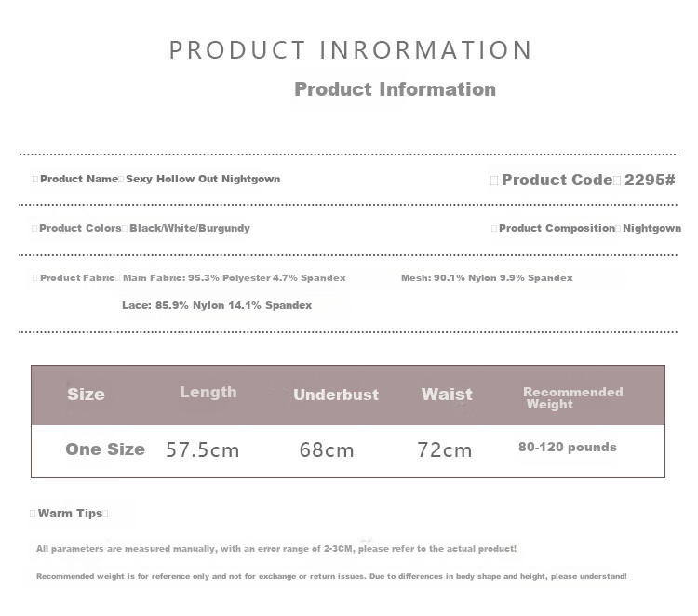Click the 'Warm Tips' section label

point(70,514)
